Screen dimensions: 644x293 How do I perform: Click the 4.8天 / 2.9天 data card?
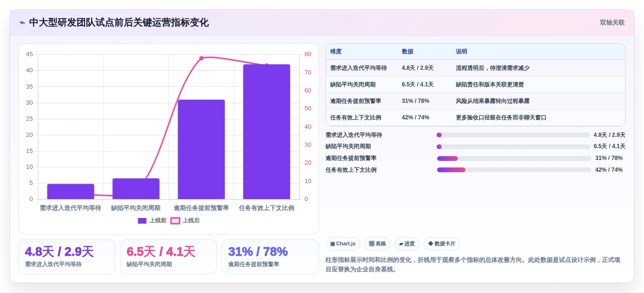point(67,257)
